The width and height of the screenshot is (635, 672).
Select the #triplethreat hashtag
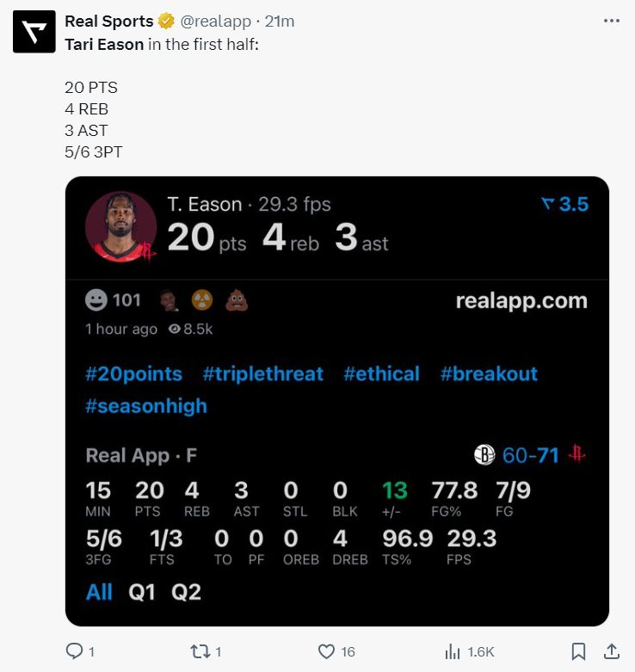(263, 374)
